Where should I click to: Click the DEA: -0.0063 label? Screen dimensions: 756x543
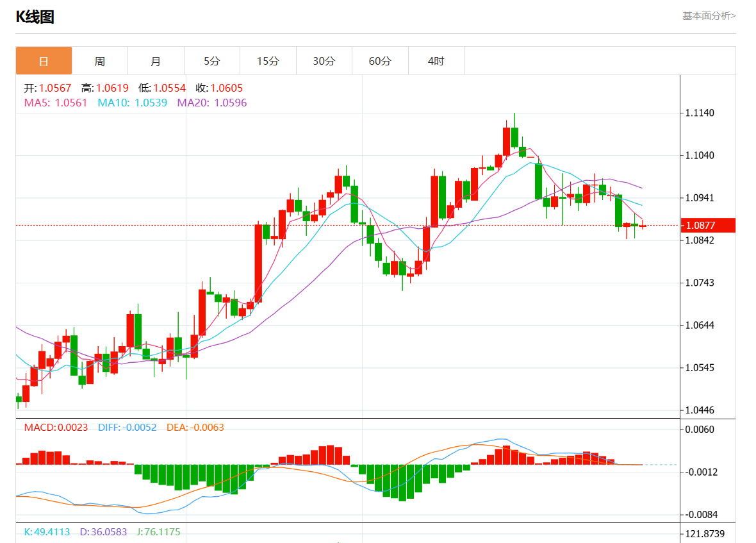pyautogui.click(x=195, y=427)
